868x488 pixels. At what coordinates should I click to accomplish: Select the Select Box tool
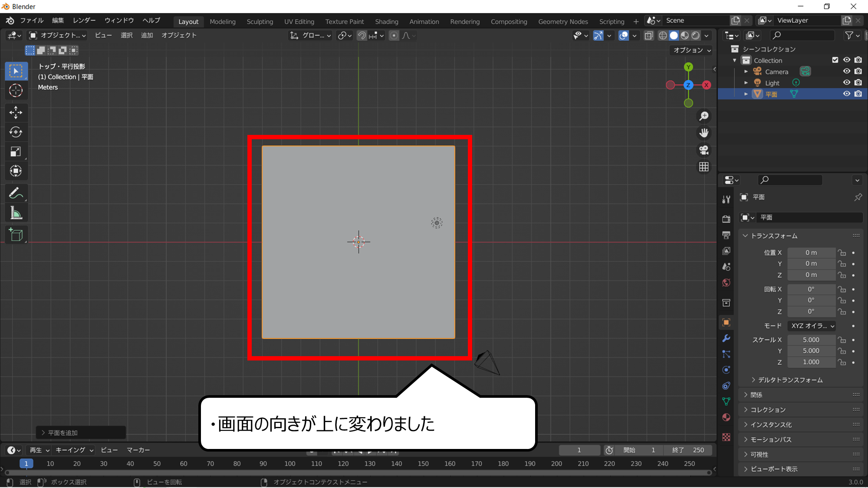(x=16, y=71)
